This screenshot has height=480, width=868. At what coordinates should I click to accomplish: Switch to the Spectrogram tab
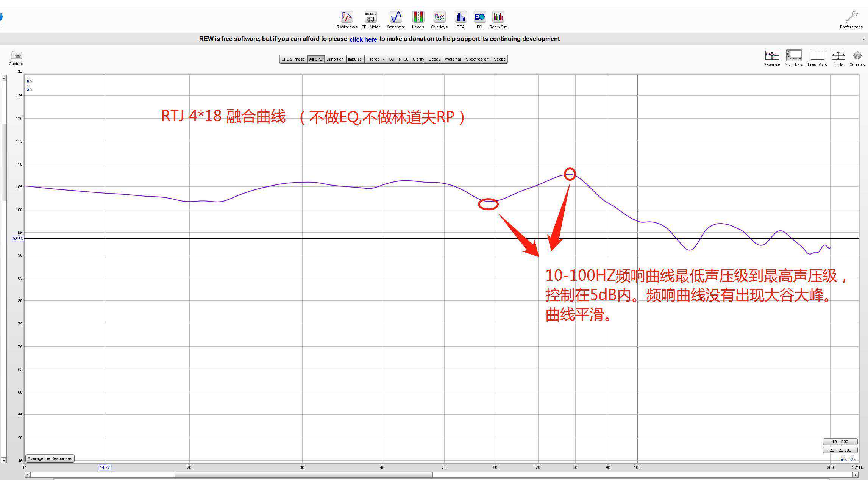point(478,59)
